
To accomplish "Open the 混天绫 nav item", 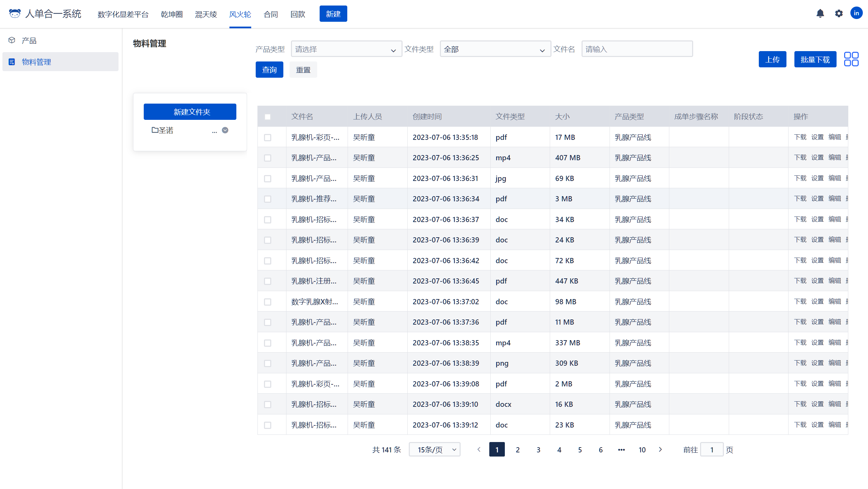I will 206,14.
